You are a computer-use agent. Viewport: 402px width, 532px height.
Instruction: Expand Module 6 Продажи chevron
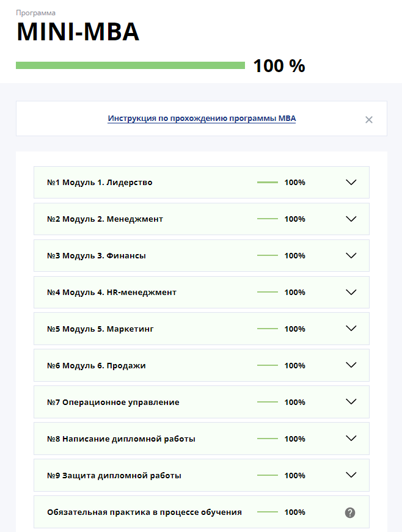(351, 365)
